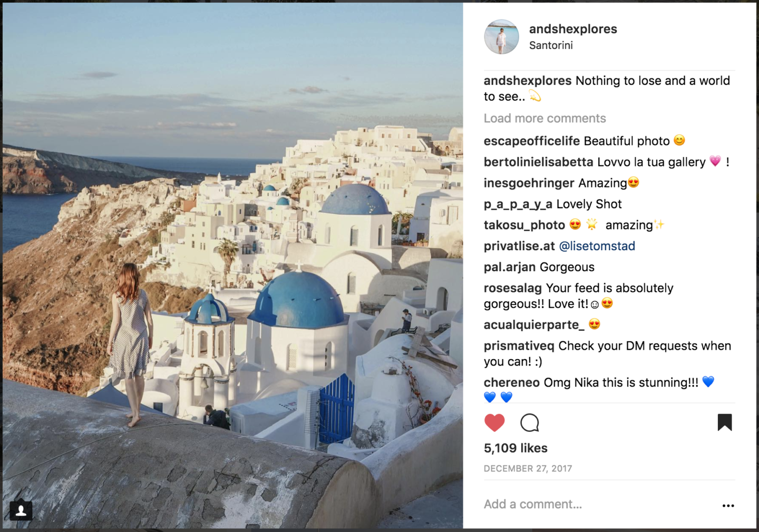View the 5,109 likes list
Viewport: 759px width, 532px height.
[515, 448]
